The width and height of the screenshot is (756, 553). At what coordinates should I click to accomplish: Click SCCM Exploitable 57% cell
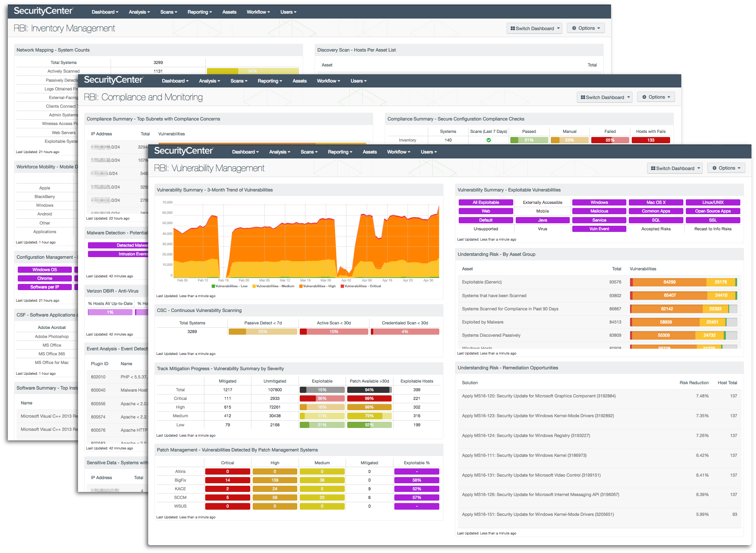(x=417, y=498)
